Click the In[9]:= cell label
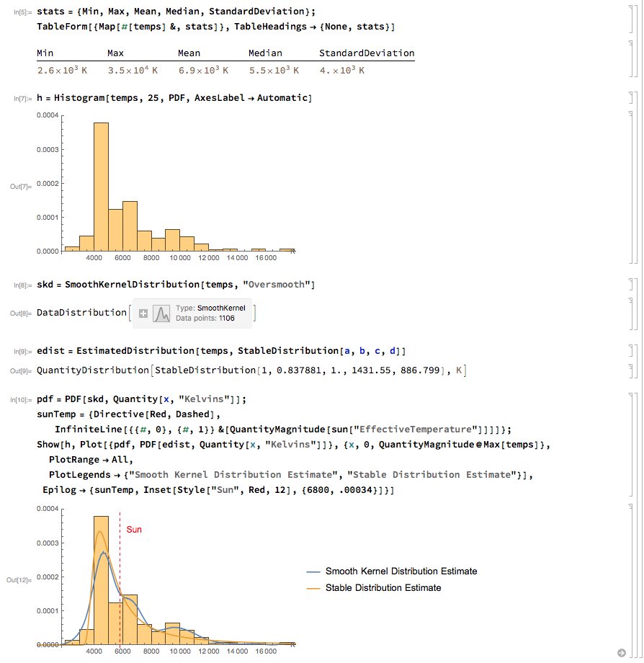 22,352
